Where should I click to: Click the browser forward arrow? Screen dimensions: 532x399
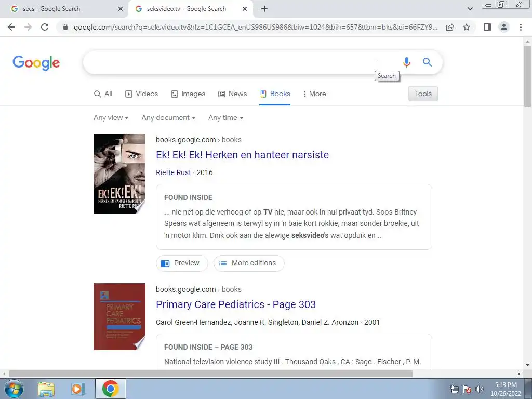point(28,27)
